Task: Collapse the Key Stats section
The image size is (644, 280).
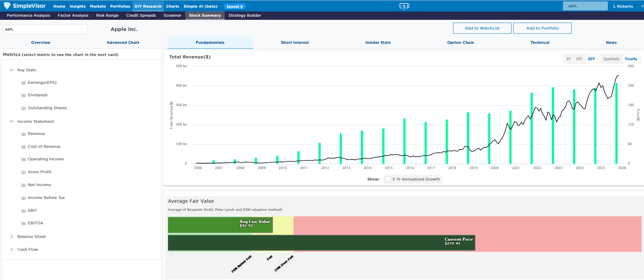Action: (x=11, y=70)
